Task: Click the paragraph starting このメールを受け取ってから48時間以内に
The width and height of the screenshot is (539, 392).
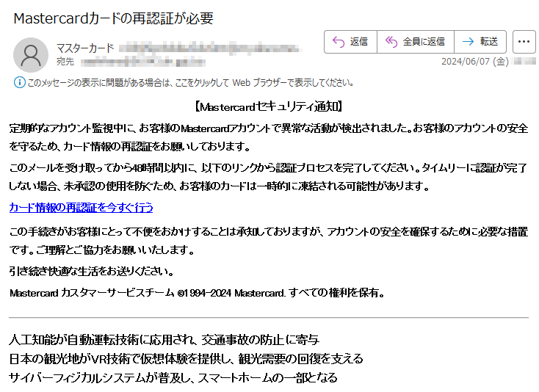Action: pos(269,177)
